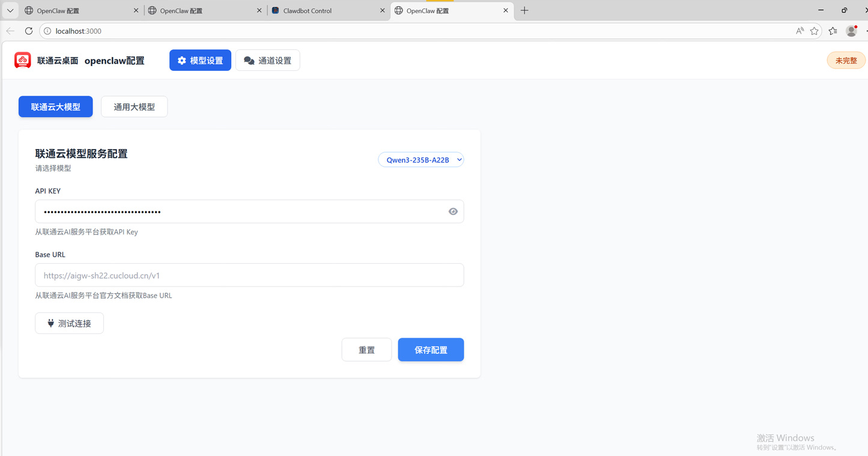Open a new browser tab with the plus icon

pyautogui.click(x=524, y=10)
